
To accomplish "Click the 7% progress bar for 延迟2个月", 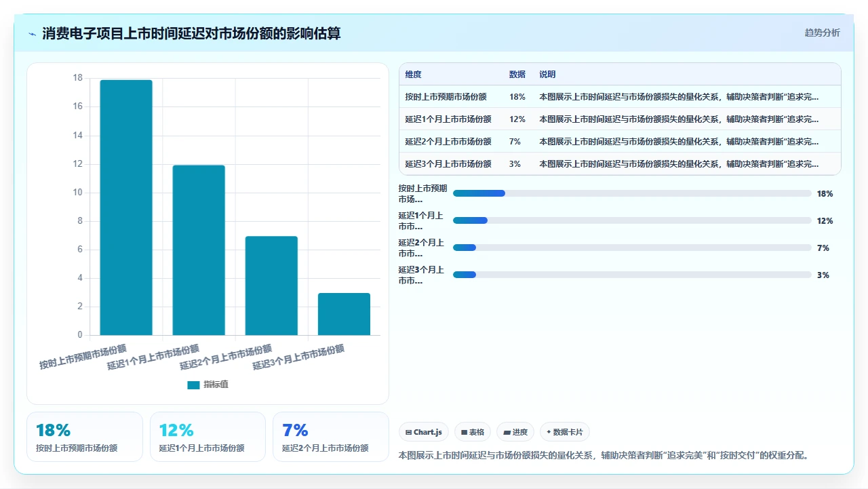I will pyautogui.click(x=632, y=248).
